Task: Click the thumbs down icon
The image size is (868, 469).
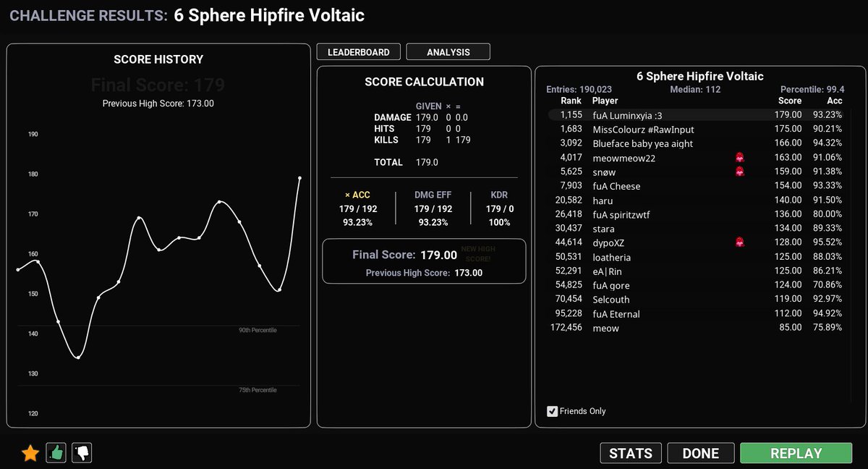Action: 82,453
